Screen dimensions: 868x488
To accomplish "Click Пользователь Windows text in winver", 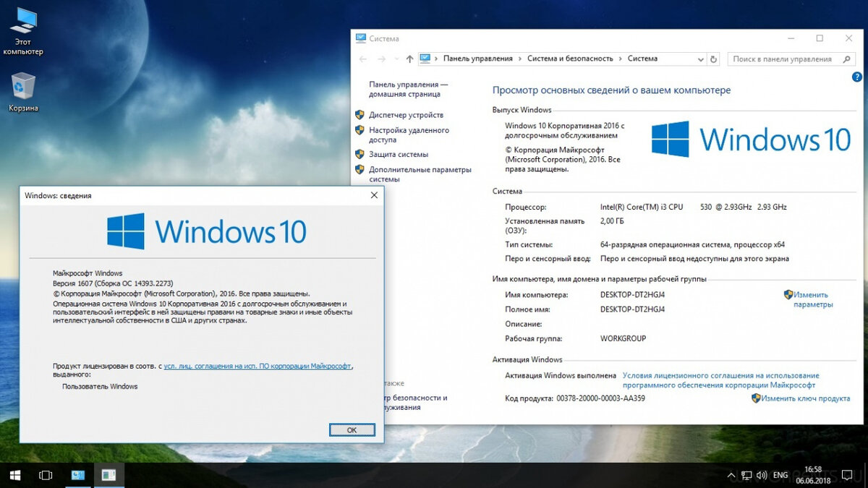I will 100,387.
